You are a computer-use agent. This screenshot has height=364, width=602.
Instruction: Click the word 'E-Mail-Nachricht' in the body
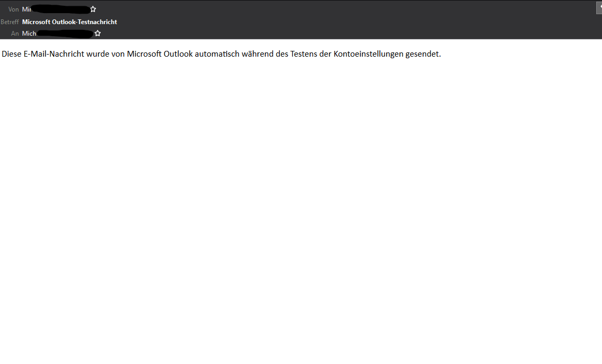[54, 54]
